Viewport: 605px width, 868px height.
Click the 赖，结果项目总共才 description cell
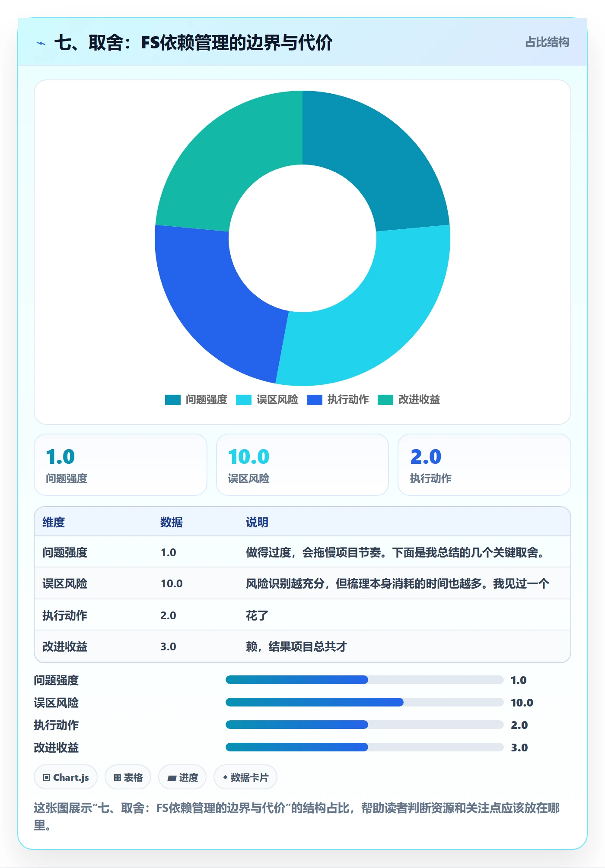coord(296,646)
